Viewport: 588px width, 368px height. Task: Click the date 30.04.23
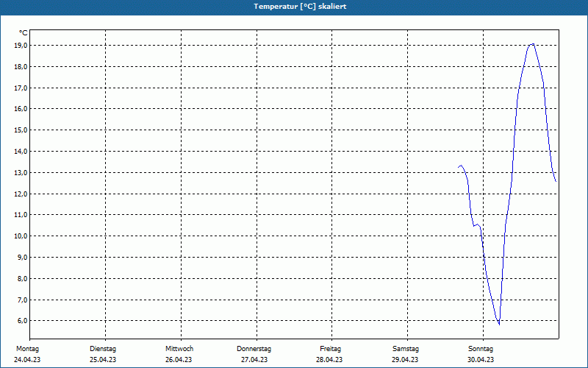pyautogui.click(x=481, y=360)
